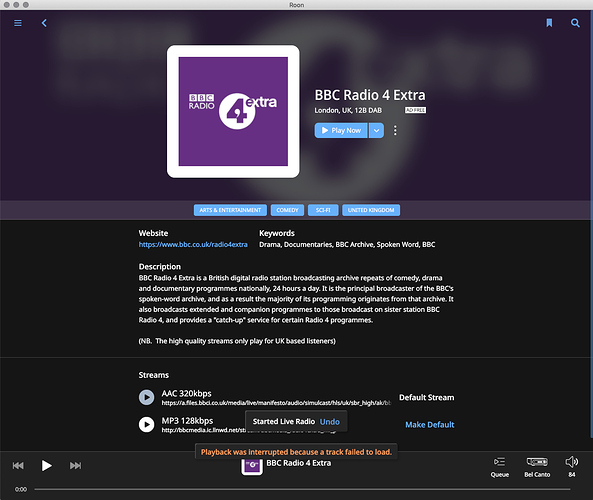Make the MP3 stream default
Screen dimensions: 593x500
click(x=430, y=425)
